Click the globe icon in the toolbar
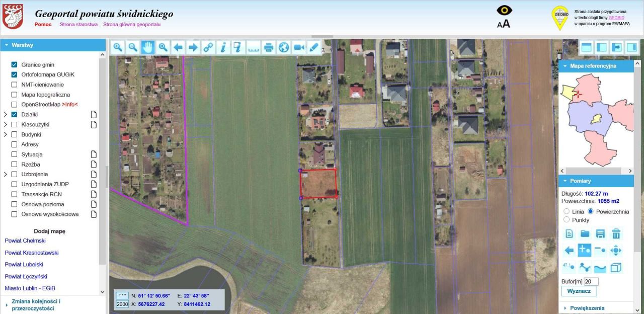 [x=284, y=47]
